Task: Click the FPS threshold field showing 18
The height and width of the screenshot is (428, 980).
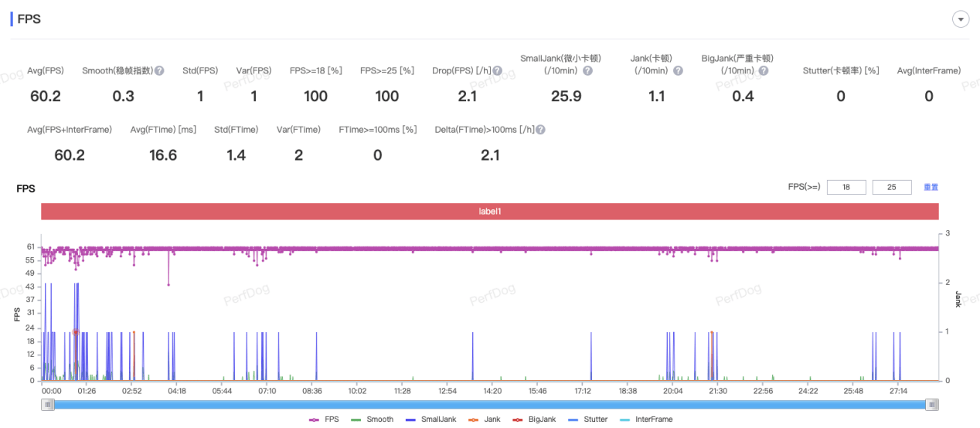Action: point(846,188)
